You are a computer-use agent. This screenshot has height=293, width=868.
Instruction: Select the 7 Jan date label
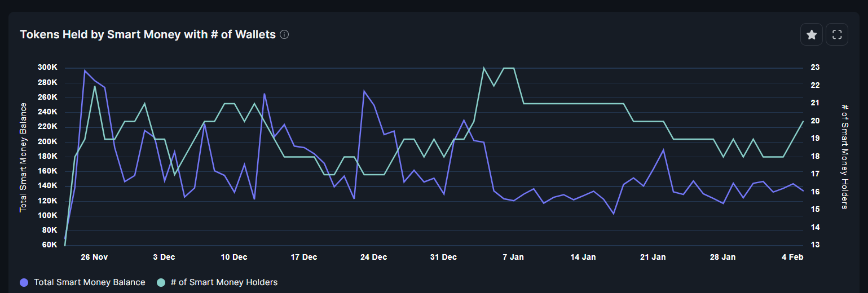(513, 257)
